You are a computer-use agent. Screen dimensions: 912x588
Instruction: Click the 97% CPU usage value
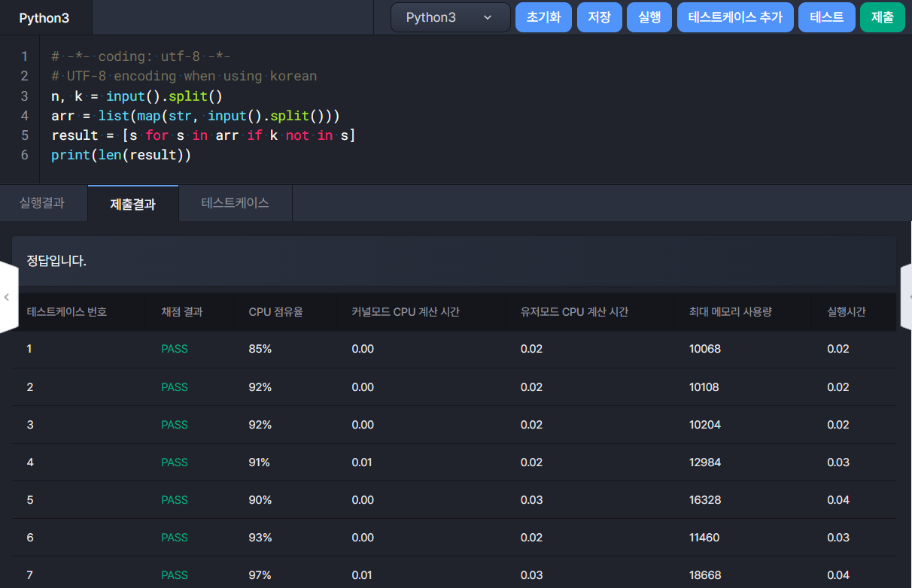tap(260, 575)
